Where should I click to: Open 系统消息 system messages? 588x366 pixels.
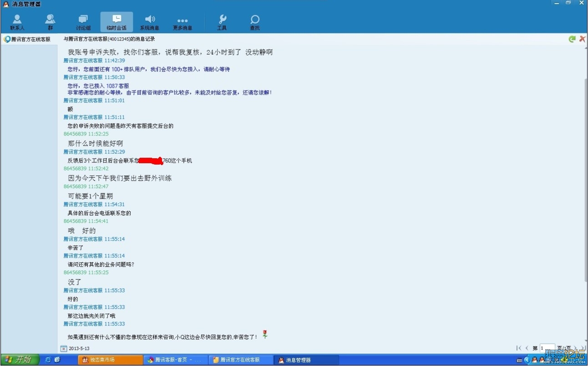point(150,22)
